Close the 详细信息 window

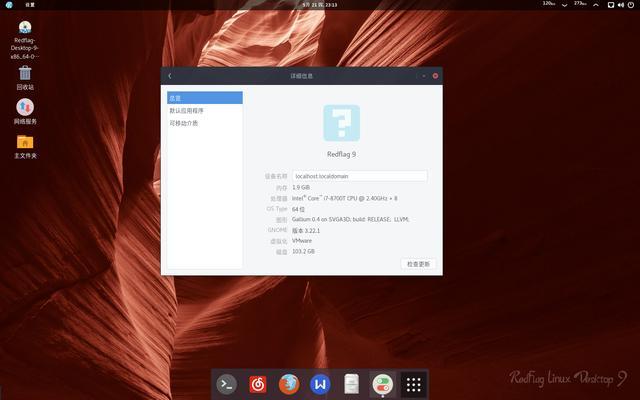point(436,76)
